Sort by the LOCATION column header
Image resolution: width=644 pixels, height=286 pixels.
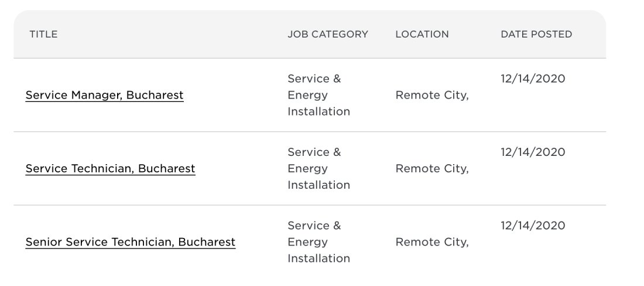pyautogui.click(x=422, y=35)
